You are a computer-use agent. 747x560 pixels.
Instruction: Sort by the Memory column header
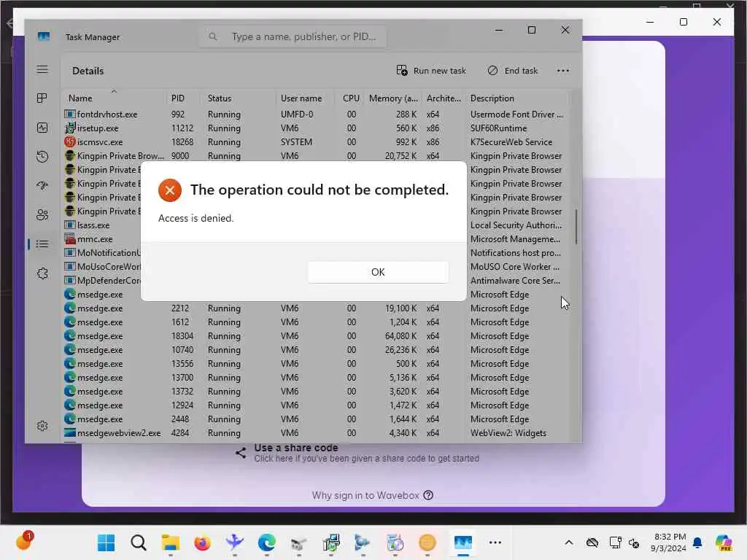click(393, 98)
